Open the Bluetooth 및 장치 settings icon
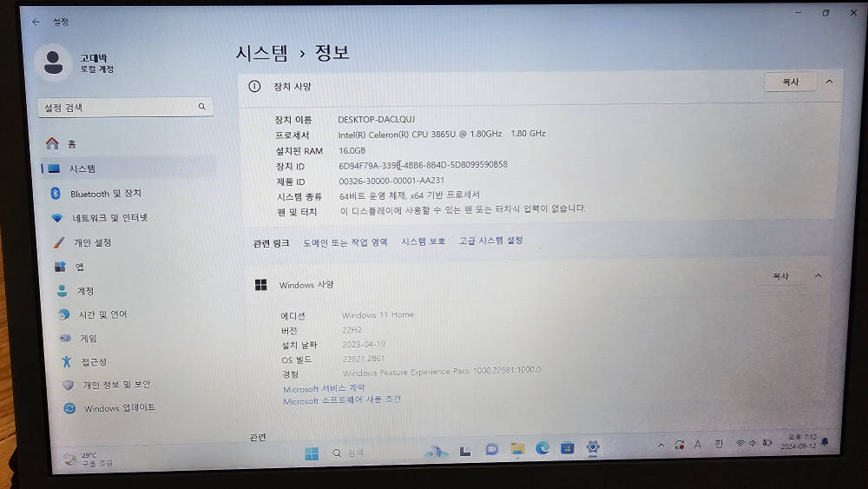The height and width of the screenshot is (489, 868). coord(55,193)
